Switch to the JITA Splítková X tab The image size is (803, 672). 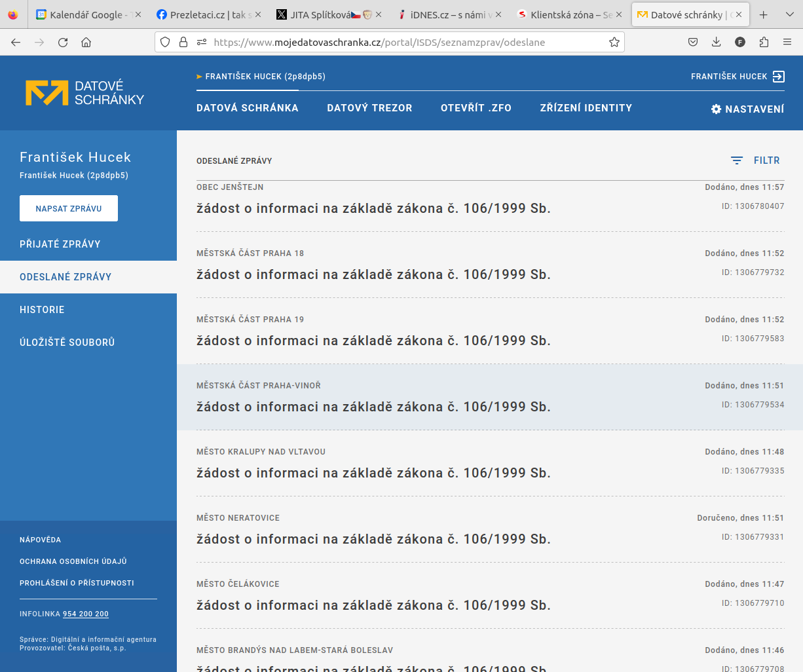click(x=328, y=14)
